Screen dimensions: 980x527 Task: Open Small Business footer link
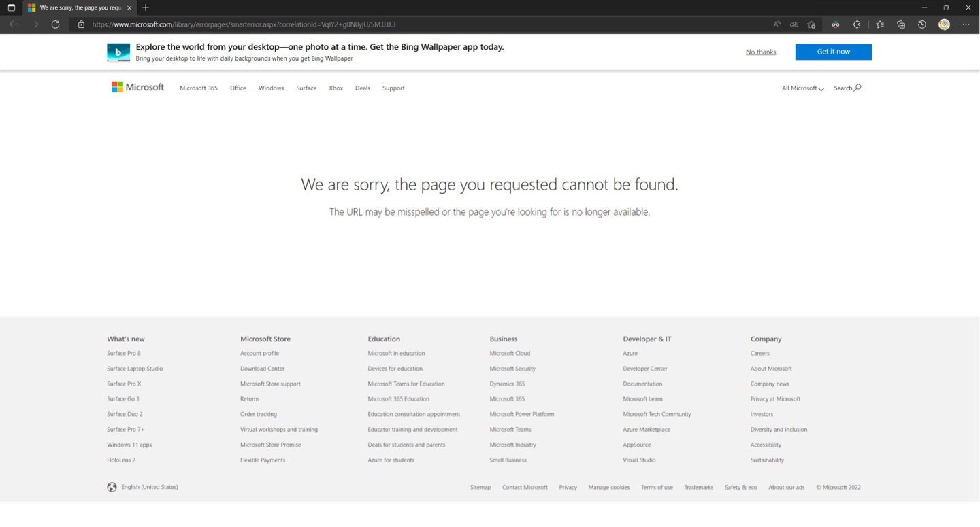tap(508, 460)
